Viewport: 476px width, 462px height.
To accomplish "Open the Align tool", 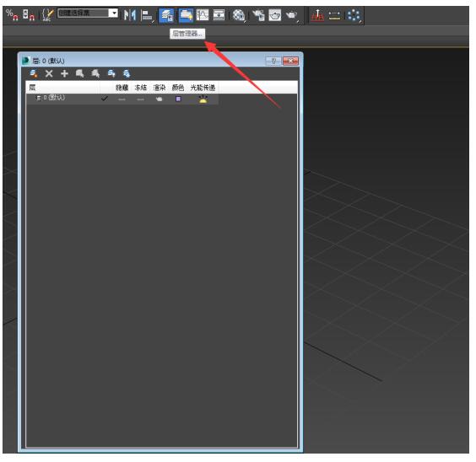I will tap(147, 15).
